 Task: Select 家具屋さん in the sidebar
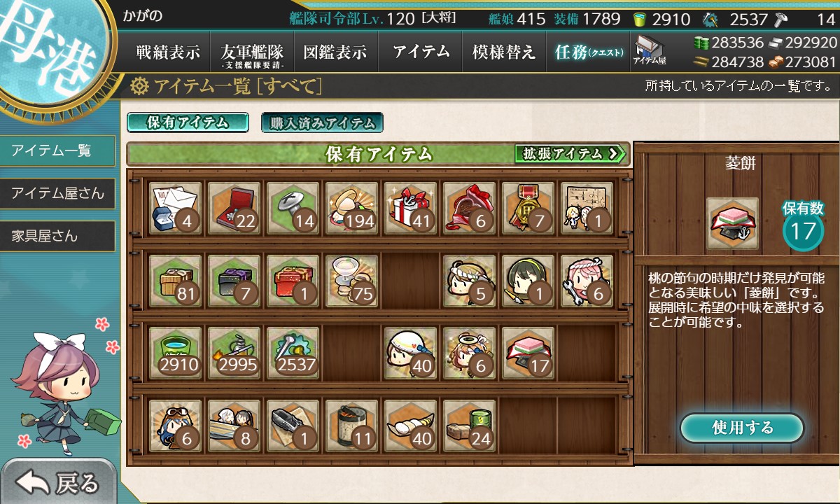tap(57, 236)
